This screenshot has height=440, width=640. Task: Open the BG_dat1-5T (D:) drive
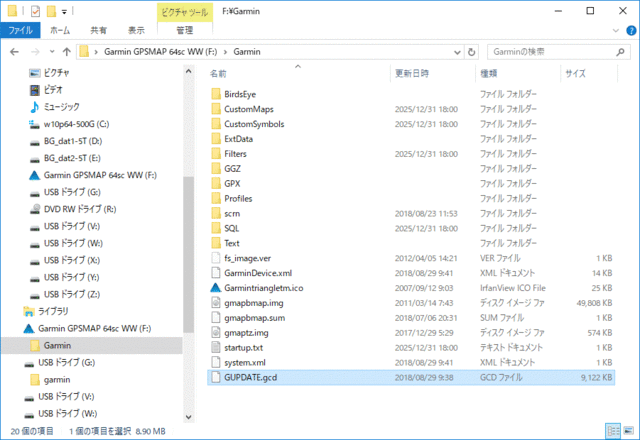pyautogui.click(x=73, y=141)
